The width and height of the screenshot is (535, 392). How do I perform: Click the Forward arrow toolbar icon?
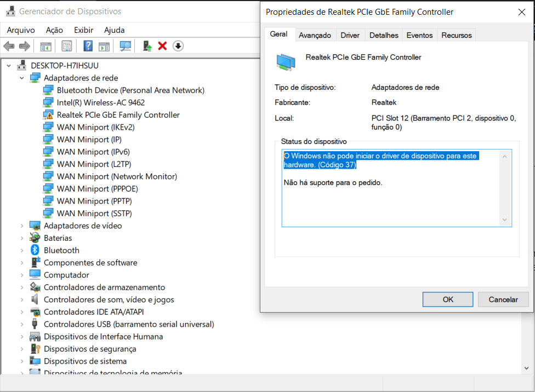point(25,46)
